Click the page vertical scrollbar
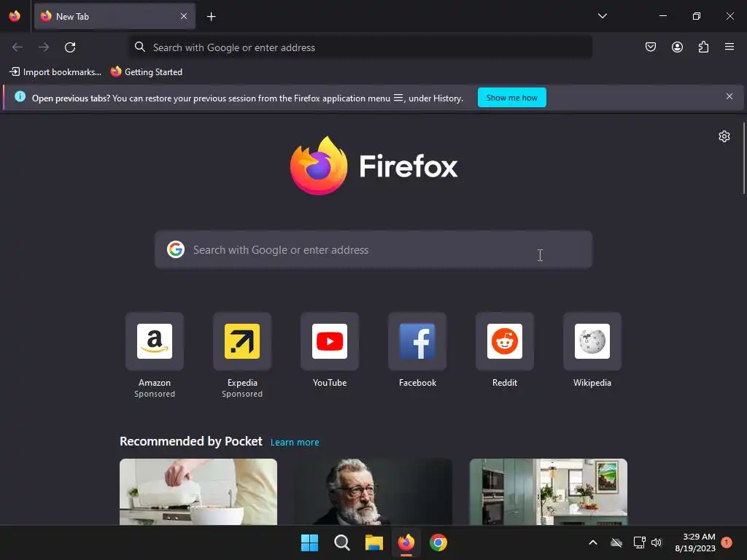The width and height of the screenshot is (747, 560). coord(744,158)
